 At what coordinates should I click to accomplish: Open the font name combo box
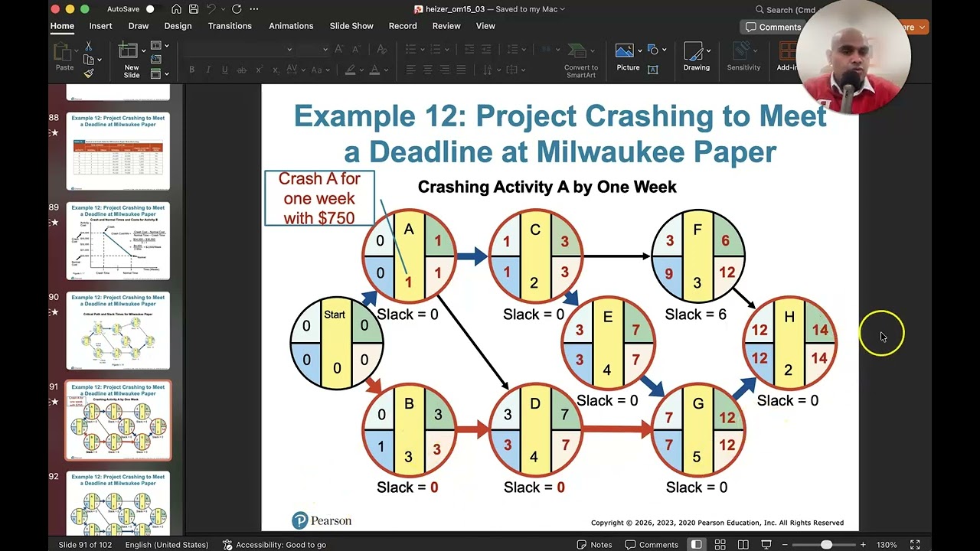click(x=238, y=49)
